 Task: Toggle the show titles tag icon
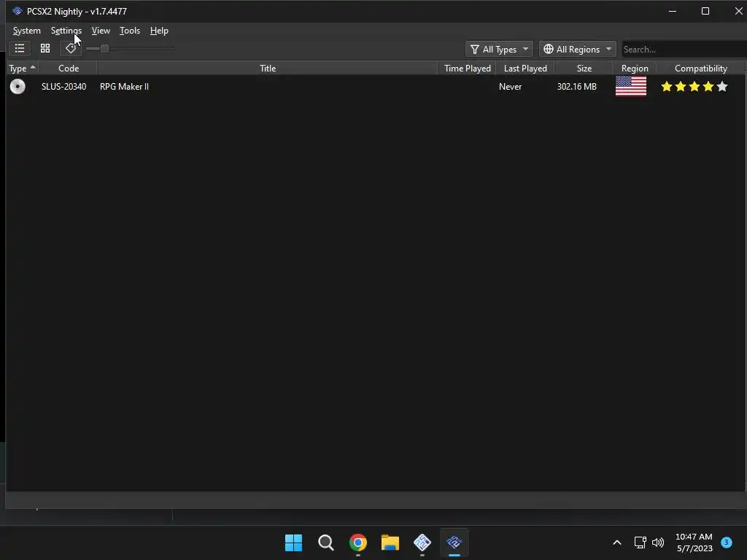71,48
